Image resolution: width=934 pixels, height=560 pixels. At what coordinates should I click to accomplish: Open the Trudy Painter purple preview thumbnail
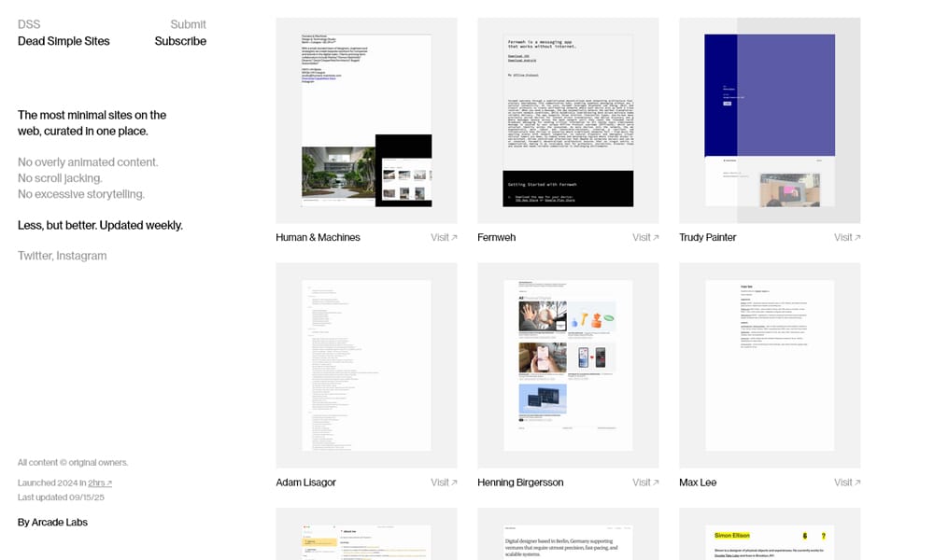pyautogui.click(x=769, y=119)
